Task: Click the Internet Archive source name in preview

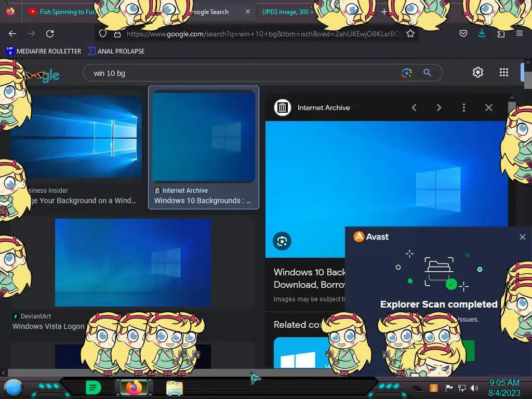Action: [324, 108]
